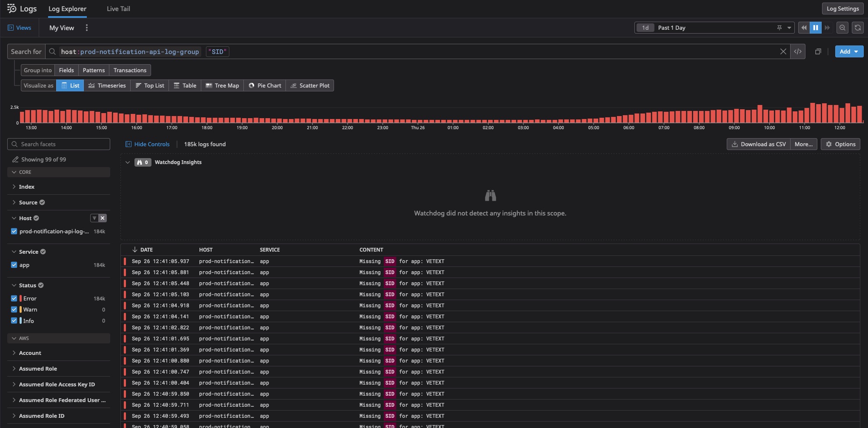Screen dimensions: 868x428
Task: Uncheck the prod-notification-api-log host checkbox
Action: [14, 231]
